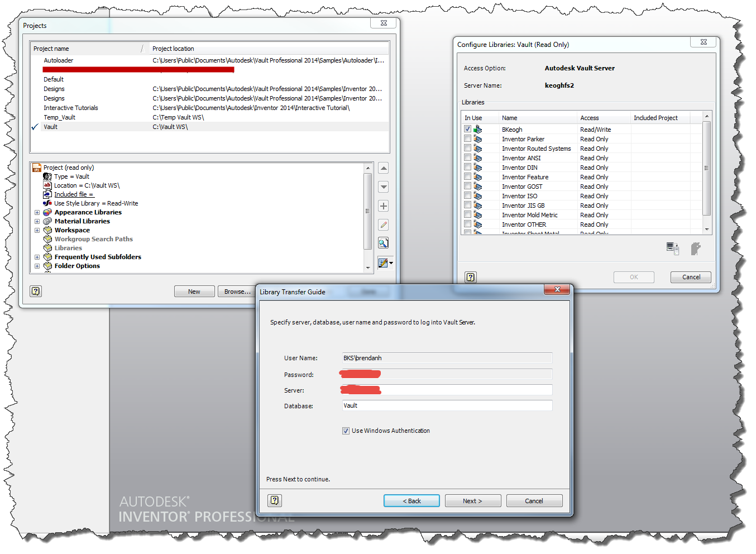Click the configure libraries icon in Projects
756x554 pixels.
point(383,262)
